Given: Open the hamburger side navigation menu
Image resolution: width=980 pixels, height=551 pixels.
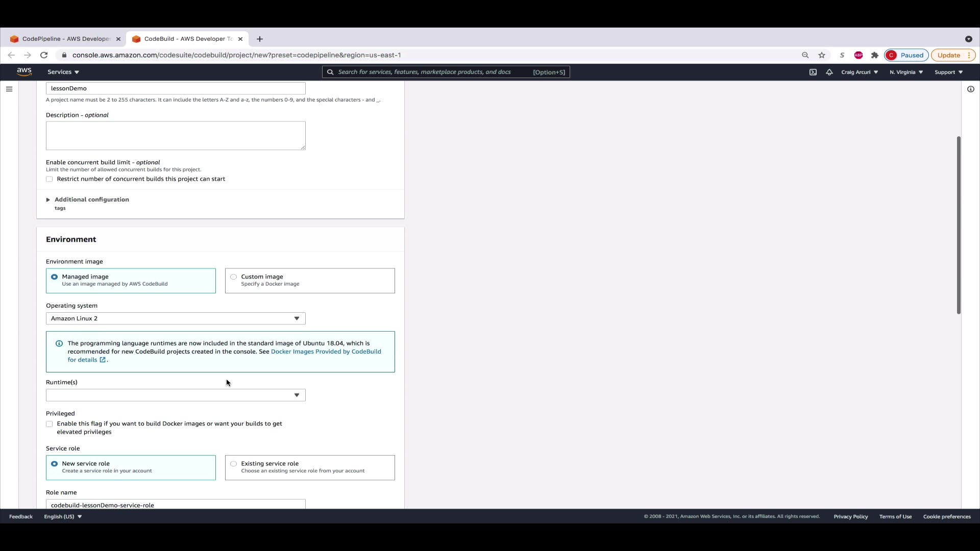Looking at the screenshot, I should pos(9,89).
